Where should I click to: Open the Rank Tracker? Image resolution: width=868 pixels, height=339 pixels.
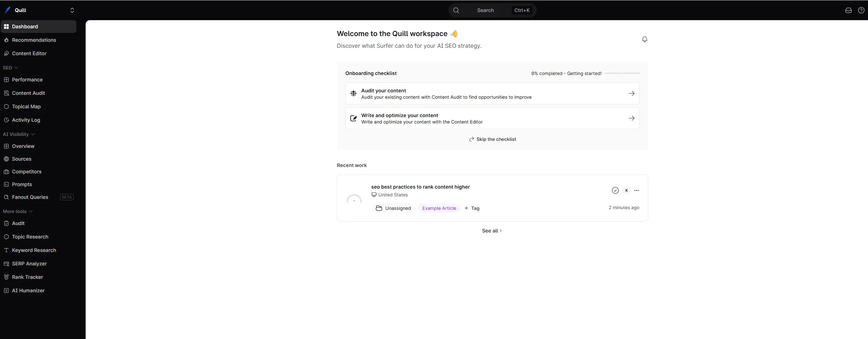pyautogui.click(x=27, y=277)
